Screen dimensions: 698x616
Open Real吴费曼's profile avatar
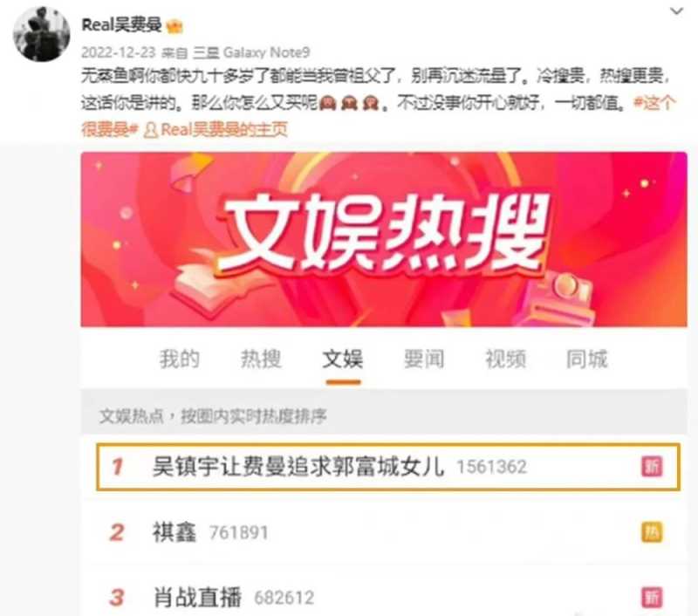pyautogui.click(x=42, y=34)
